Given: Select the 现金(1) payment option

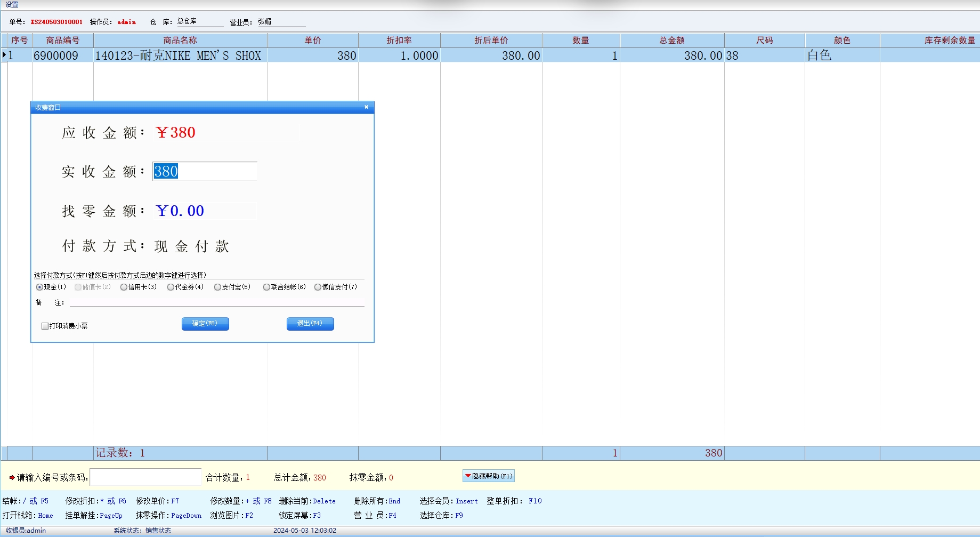Looking at the screenshot, I should (x=39, y=287).
